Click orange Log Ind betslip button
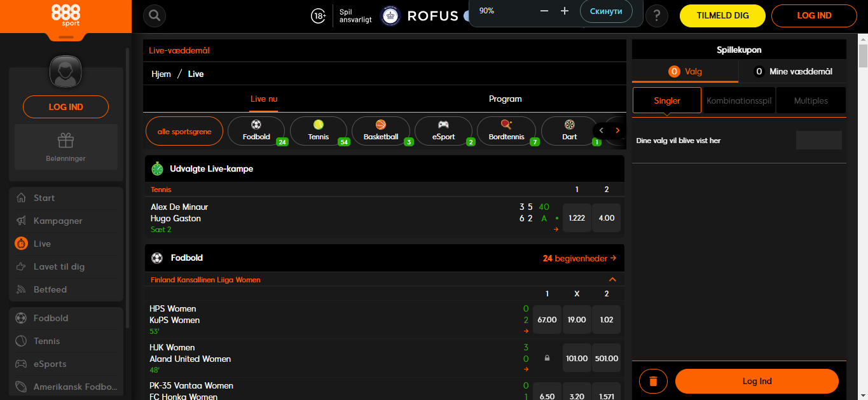Image resolution: width=868 pixels, height=400 pixels. coord(757,382)
